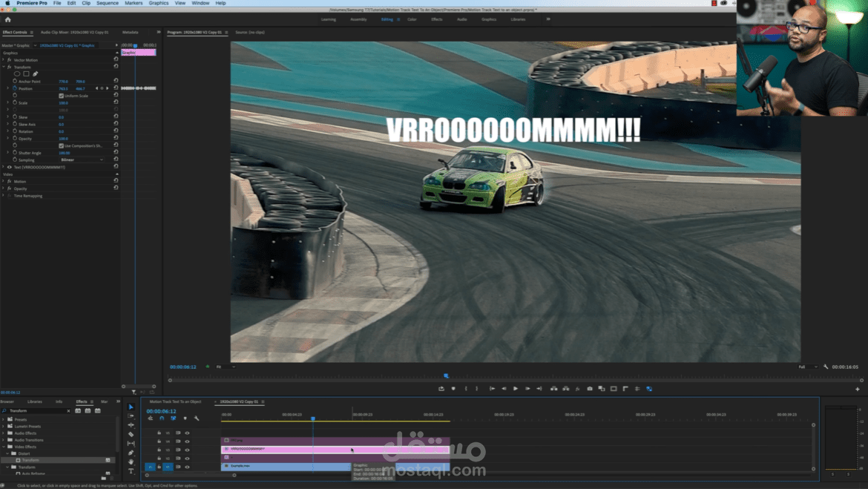
Task: Click Lift button in Program Monitor
Action: click(553, 389)
